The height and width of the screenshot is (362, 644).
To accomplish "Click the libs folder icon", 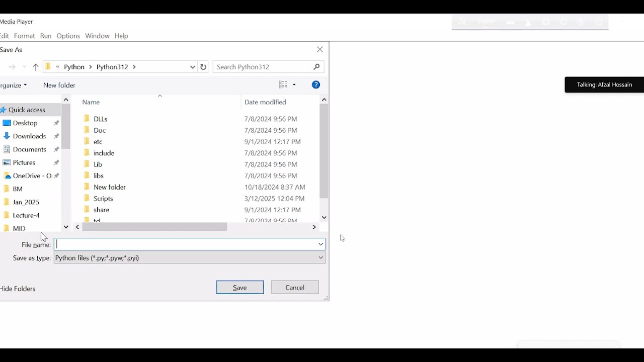I will [87, 175].
